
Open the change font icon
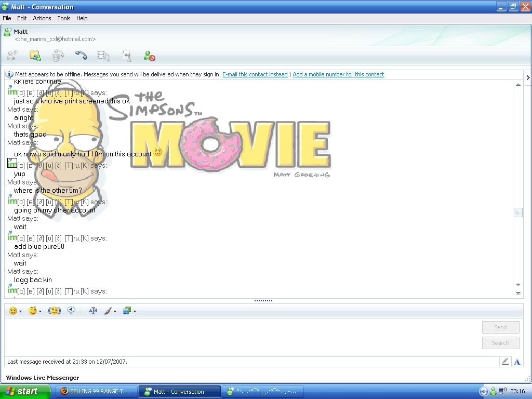[93, 311]
